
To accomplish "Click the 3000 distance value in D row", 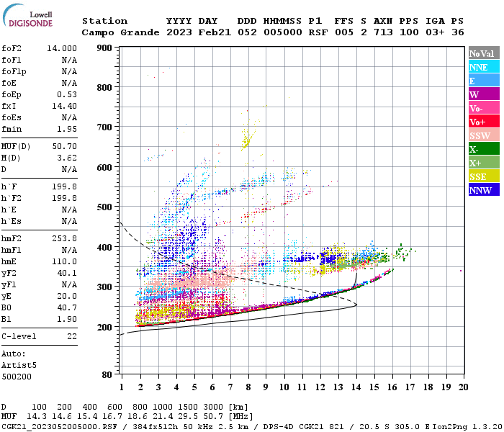I will click(x=213, y=408).
